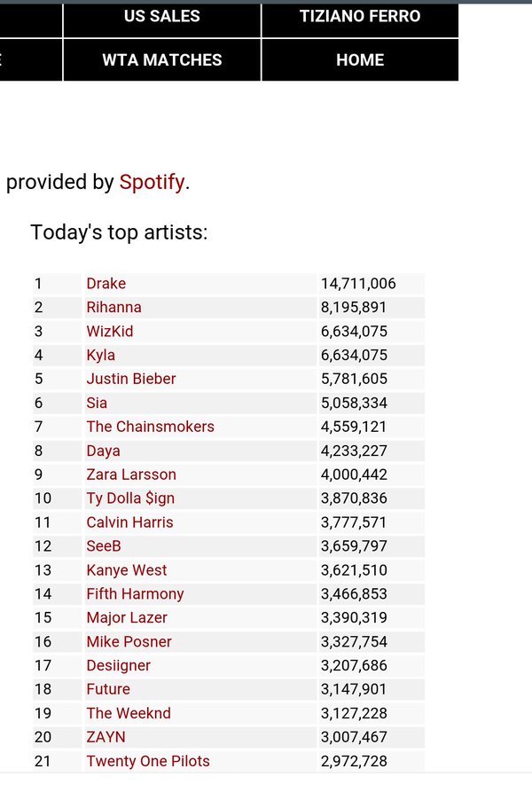This screenshot has height=792, width=532.
Task: Open the US Sales menu item
Action: [162, 17]
